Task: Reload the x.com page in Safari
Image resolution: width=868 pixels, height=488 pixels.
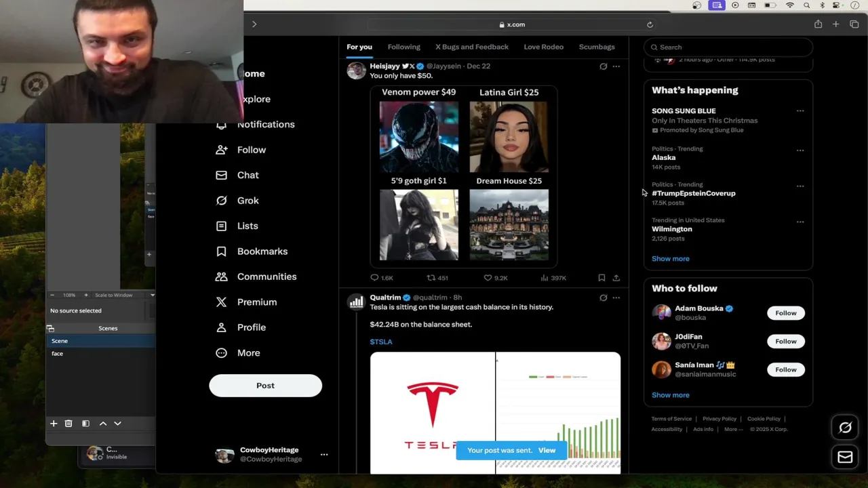Action: [650, 24]
